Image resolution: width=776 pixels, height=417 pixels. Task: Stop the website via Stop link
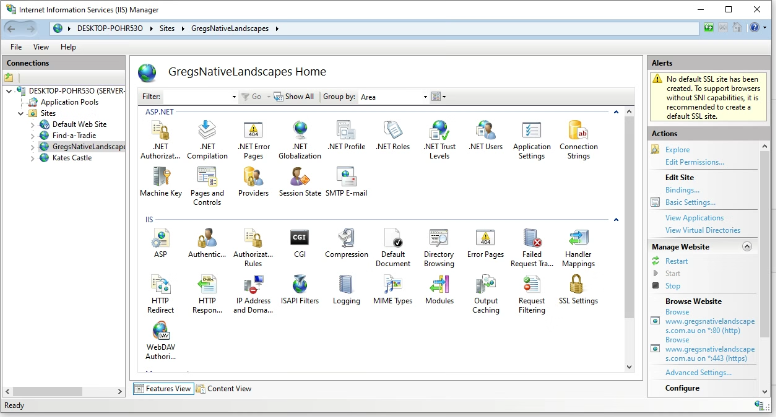[673, 286]
